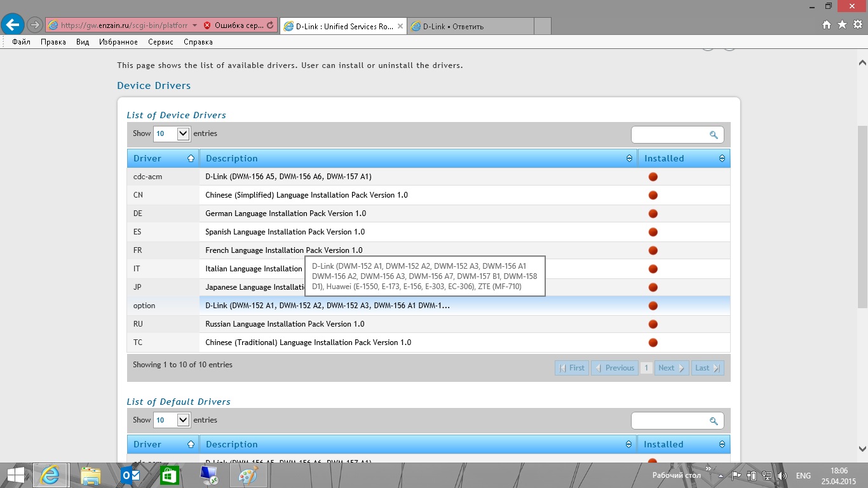This screenshot has width=868, height=488.
Task: Open the Справка menu
Action: 198,42
